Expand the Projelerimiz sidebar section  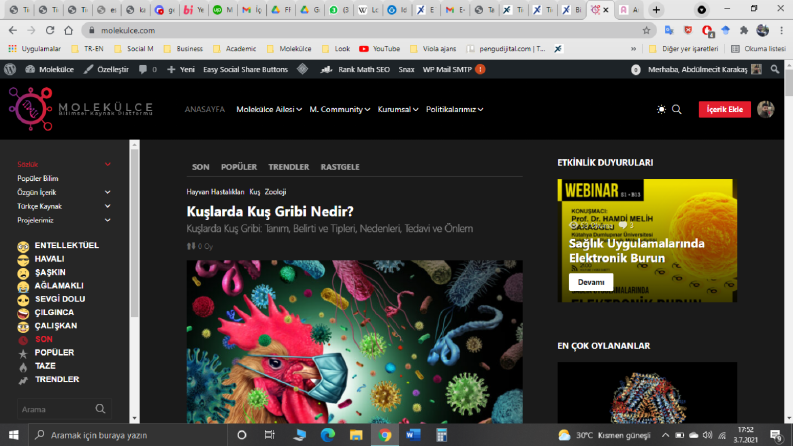107,220
